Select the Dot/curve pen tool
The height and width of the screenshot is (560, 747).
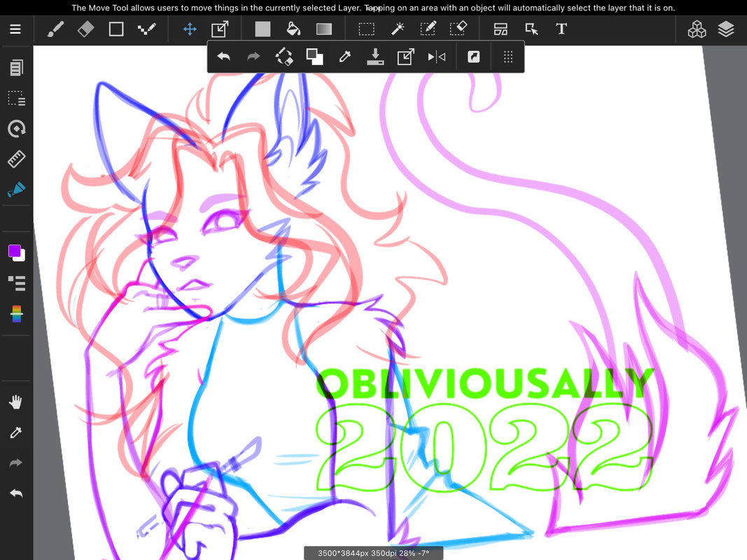point(147,29)
